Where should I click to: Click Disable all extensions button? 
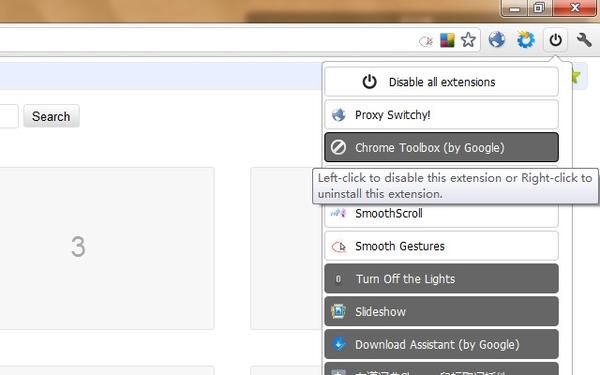point(441,82)
